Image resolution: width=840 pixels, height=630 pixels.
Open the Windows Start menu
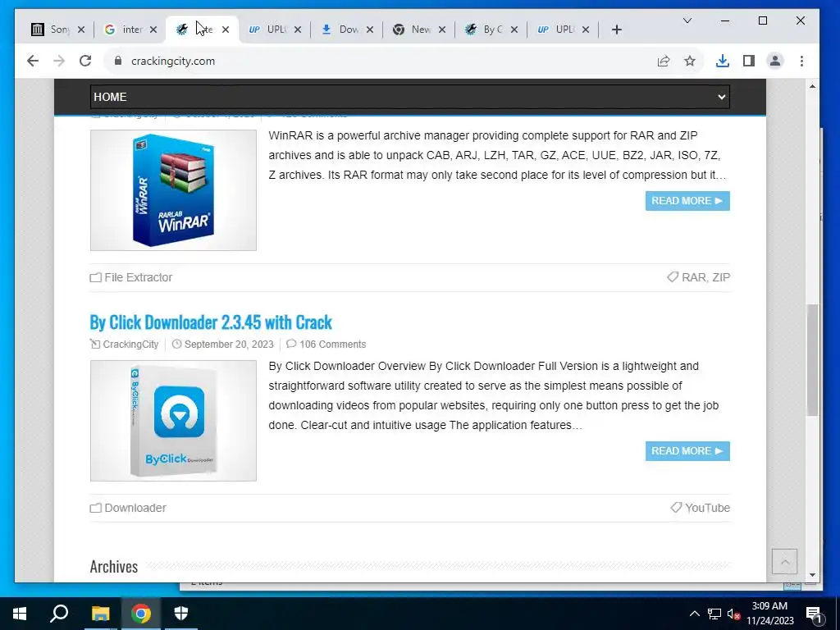pos(20,614)
